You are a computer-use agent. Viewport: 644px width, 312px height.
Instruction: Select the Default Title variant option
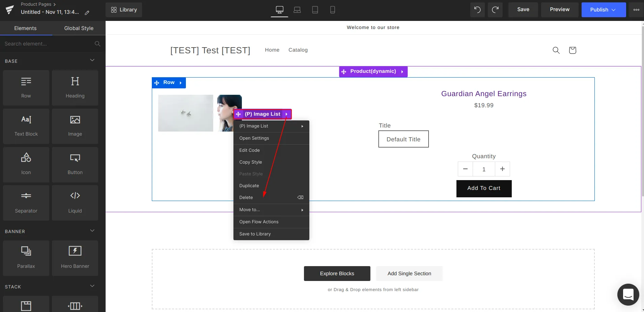(403, 139)
